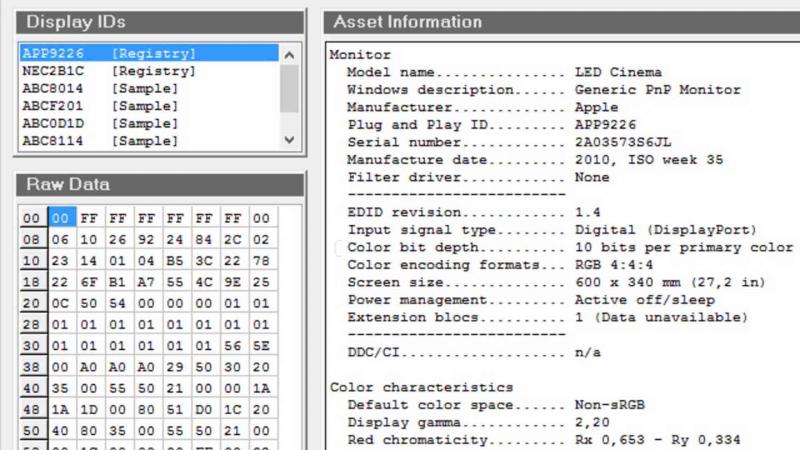Select ABC0D1D [Sample] entry

tap(149, 123)
